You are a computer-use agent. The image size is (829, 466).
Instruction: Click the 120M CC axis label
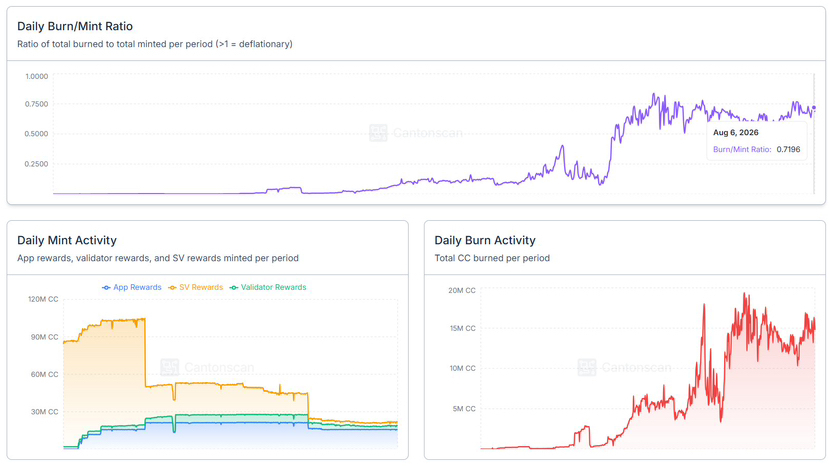[43, 299]
